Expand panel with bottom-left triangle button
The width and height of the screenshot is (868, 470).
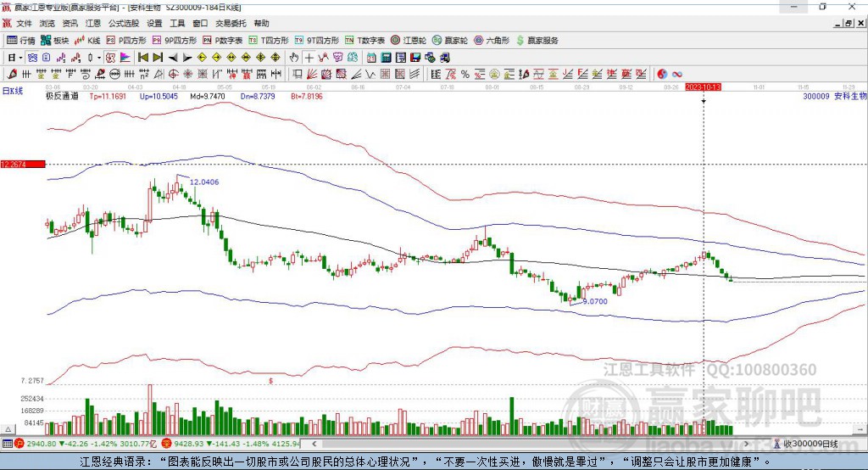8,429
